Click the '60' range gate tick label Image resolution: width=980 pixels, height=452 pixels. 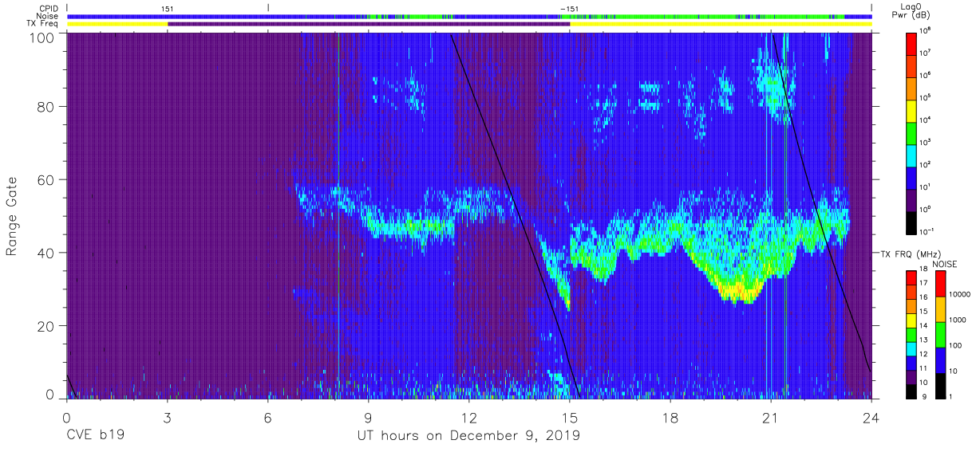click(x=46, y=179)
